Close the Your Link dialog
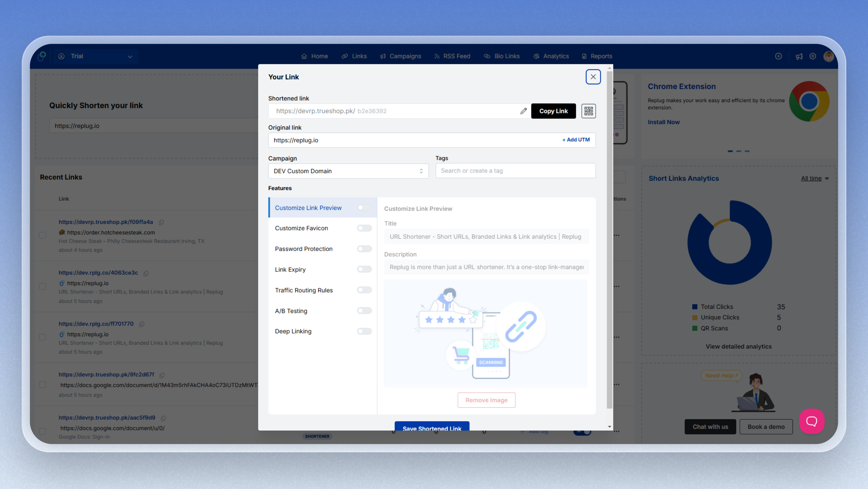Screen dimensions: 868x489 pyautogui.click(x=593, y=77)
